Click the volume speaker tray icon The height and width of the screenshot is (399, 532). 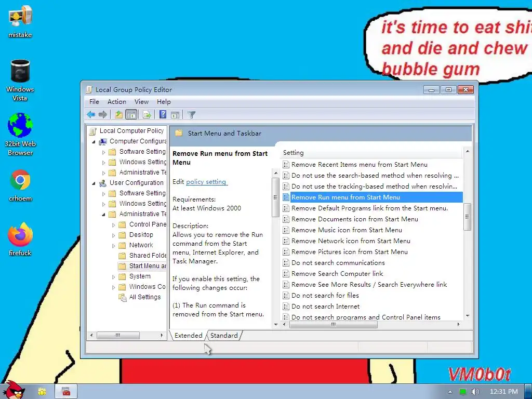click(x=475, y=392)
